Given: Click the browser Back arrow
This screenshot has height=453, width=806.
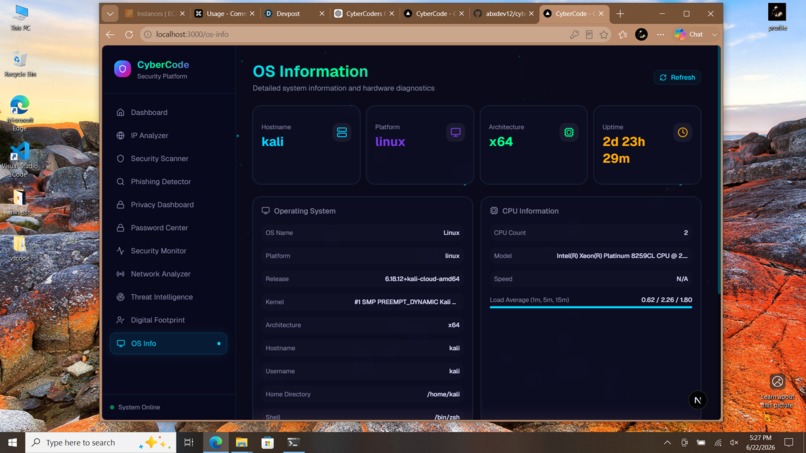Looking at the screenshot, I should [x=110, y=34].
